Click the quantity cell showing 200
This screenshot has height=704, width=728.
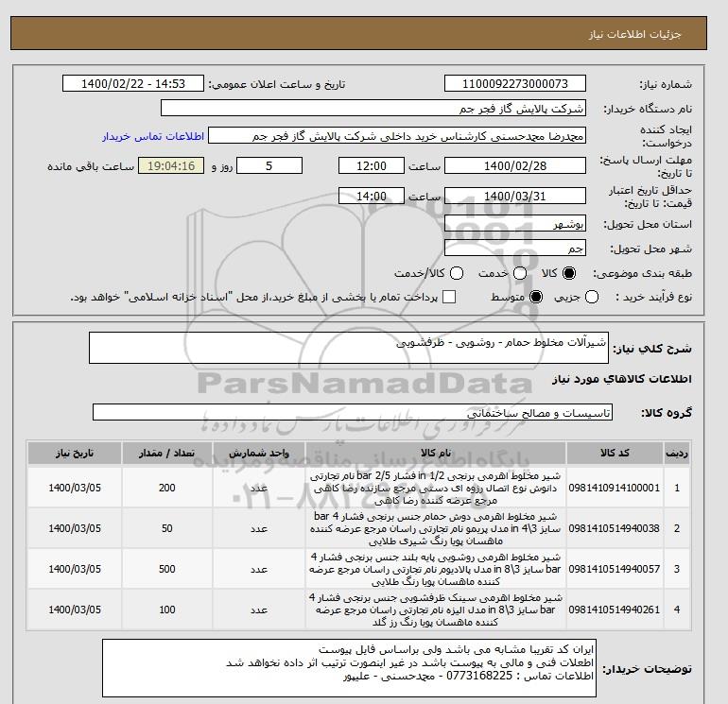pyautogui.click(x=167, y=488)
